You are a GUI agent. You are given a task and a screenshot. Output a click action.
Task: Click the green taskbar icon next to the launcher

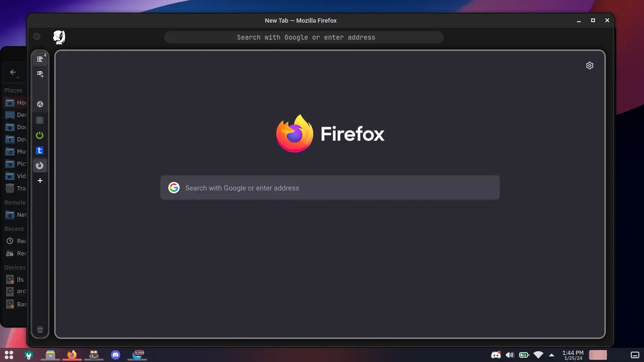[x=29, y=355]
